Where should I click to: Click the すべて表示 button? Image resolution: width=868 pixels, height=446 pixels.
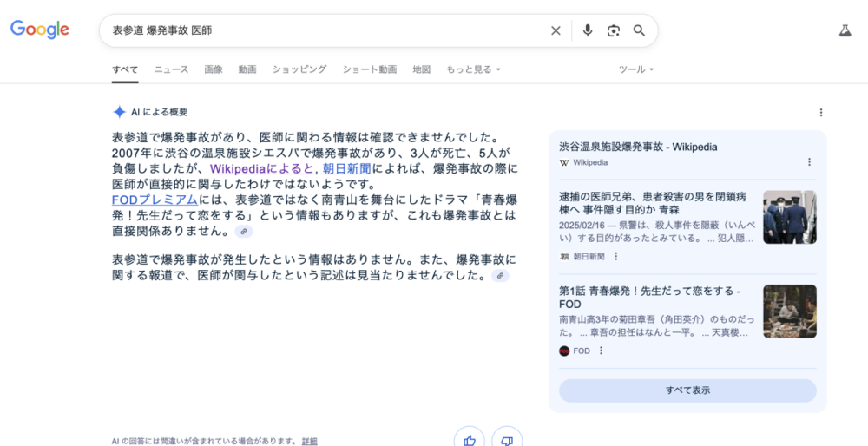pos(687,390)
